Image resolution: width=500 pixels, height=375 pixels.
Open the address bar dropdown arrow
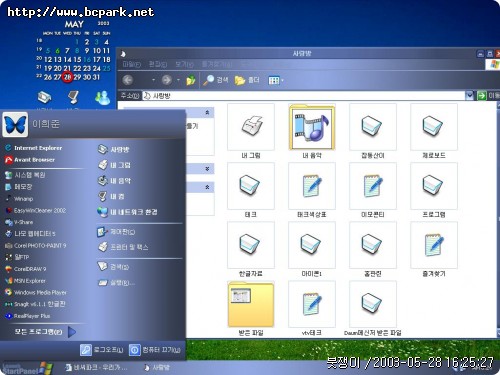[469, 96]
